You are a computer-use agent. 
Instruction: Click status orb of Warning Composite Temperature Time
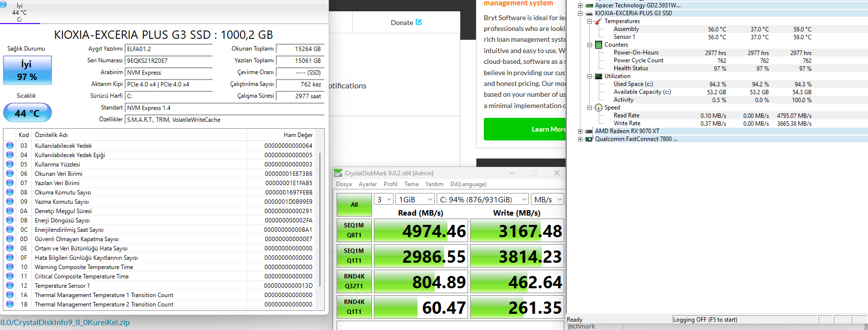(10, 267)
